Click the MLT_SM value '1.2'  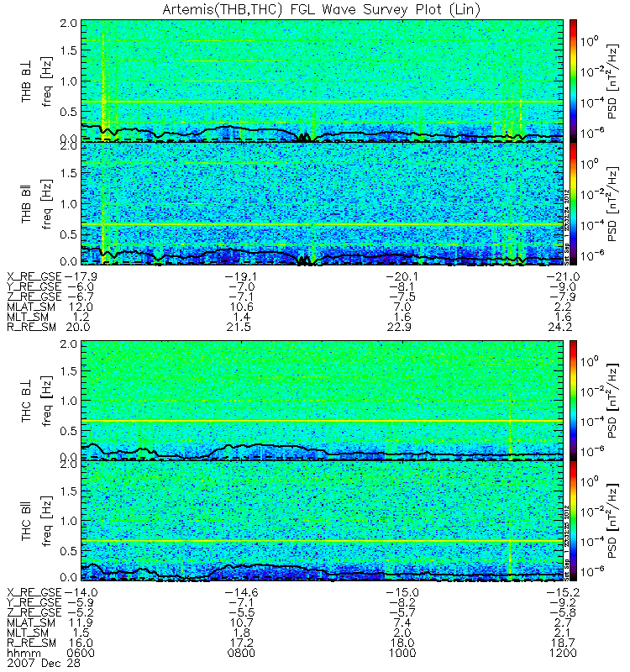(x=81, y=317)
